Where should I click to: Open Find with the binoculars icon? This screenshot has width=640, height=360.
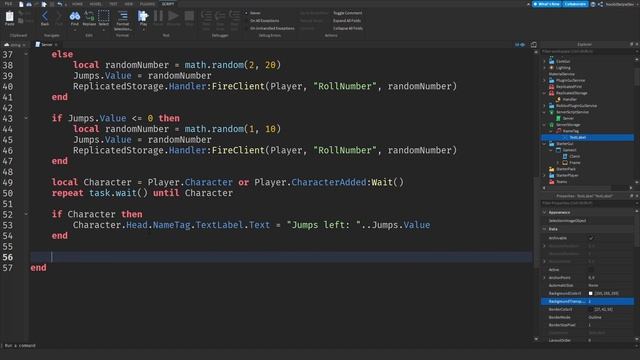75,16
